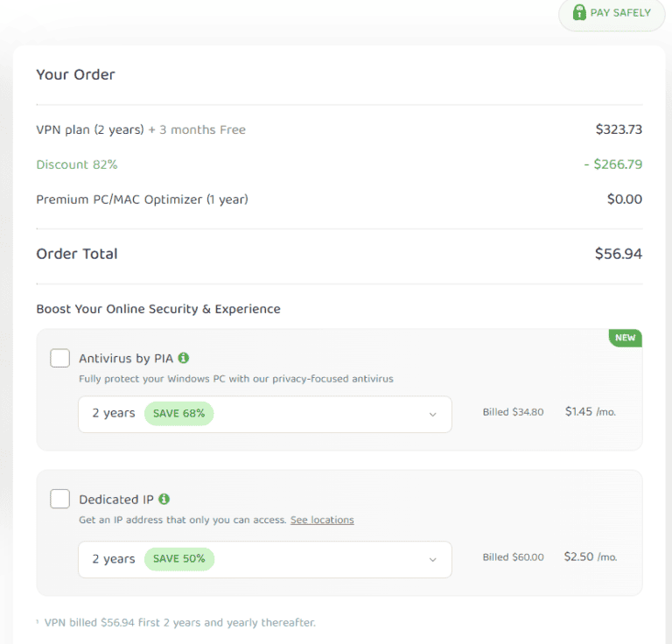Screen dimensions: 672x644
Task: Click the info icon next to Antivirus by PIA
Action: click(x=184, y=358)
